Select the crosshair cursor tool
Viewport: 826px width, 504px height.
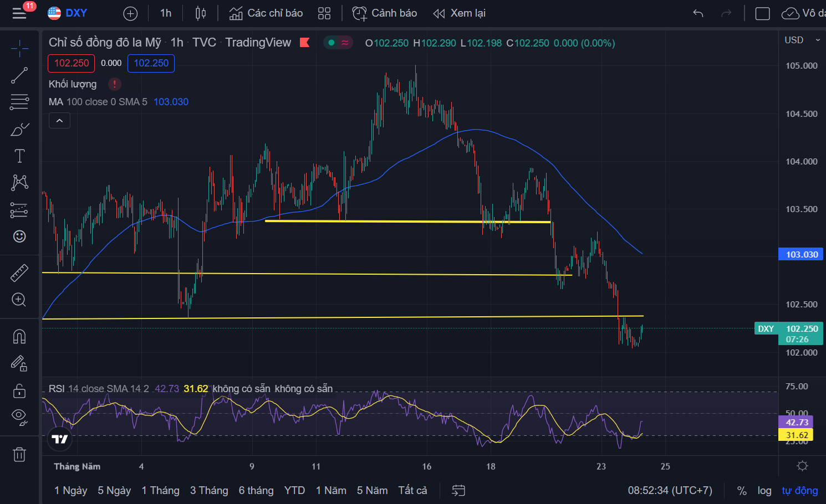coord(19,48)
